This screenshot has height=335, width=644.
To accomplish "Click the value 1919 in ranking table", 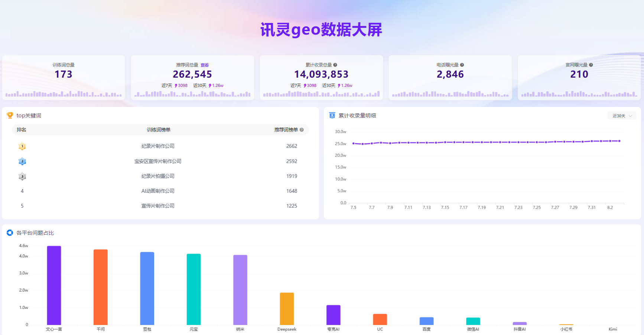I will pos(292,176).
